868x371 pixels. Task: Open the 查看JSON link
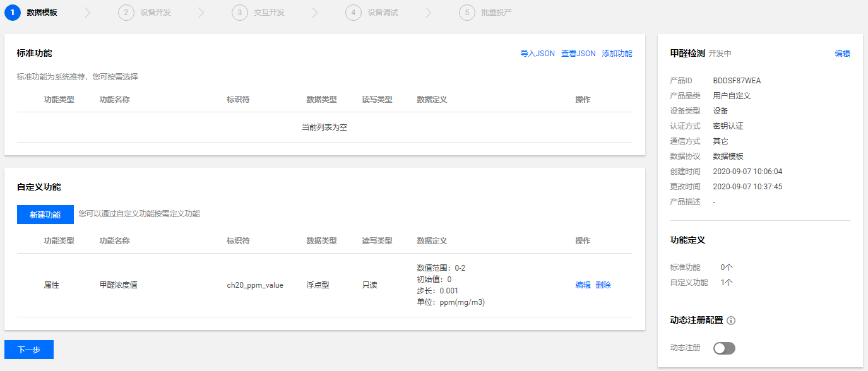pyautogui.click(x=578, y=54)
